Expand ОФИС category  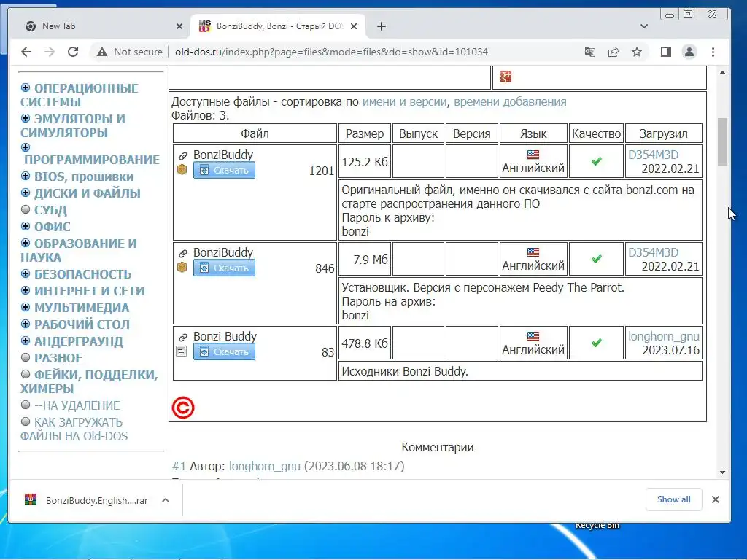[x=26, y=226]
